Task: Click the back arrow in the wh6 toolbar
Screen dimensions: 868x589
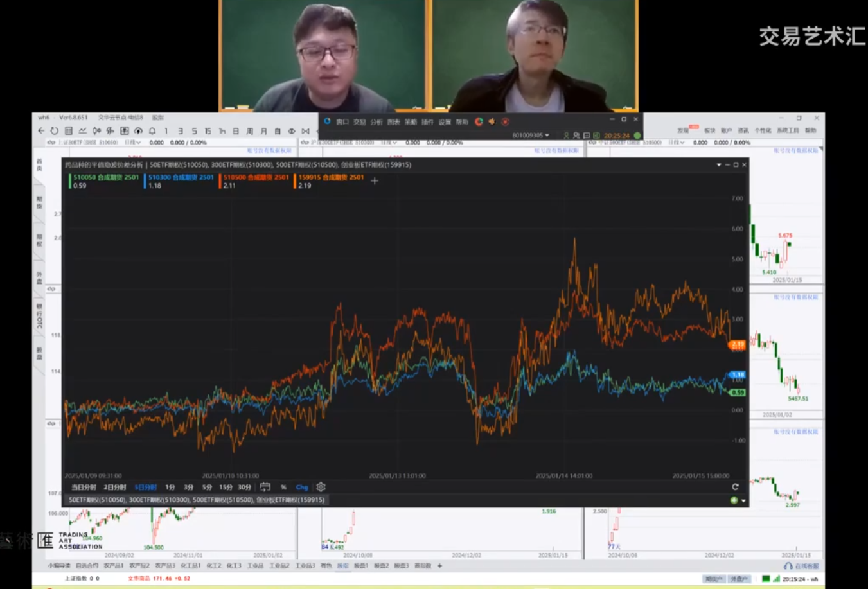Action: [x=42, y=131]
